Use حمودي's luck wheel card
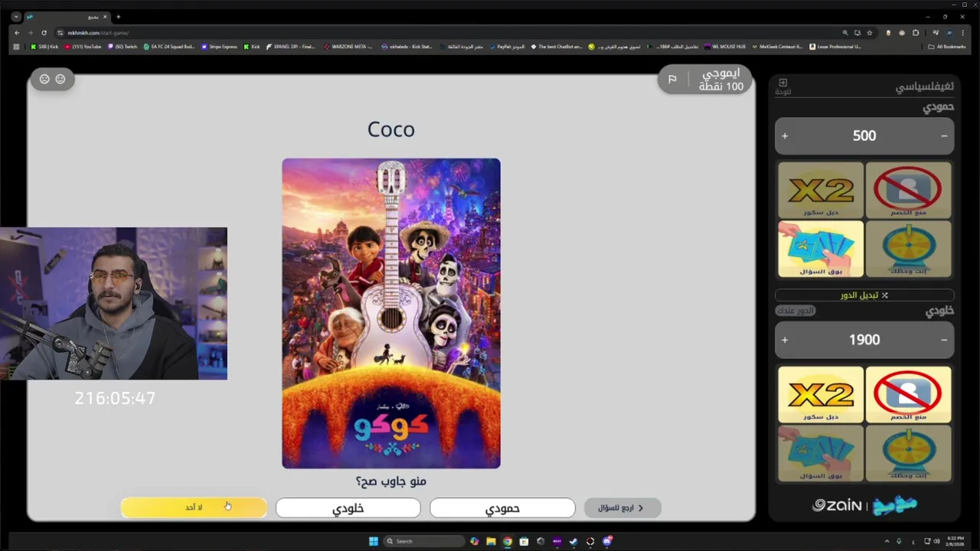Image resolution: width=980 pixels, height=551 pixels. tap(908, 249)
